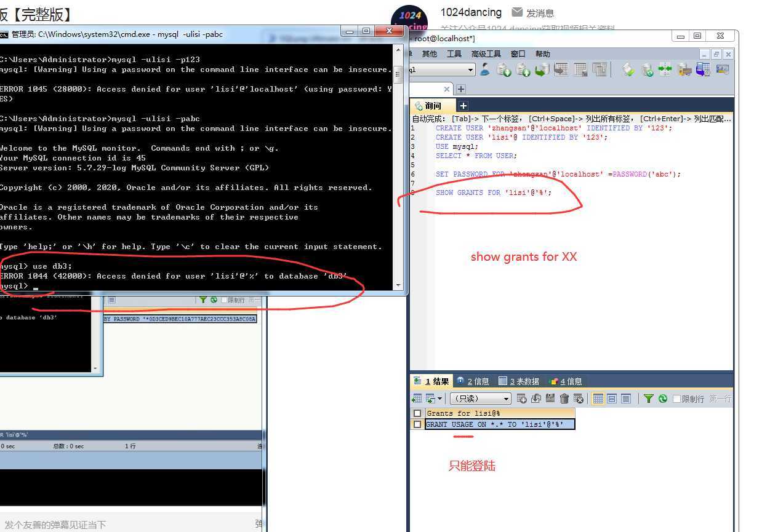Click the 发消息 send message button
The height and width of the screenshot is (532, 762).
[533, 13]
